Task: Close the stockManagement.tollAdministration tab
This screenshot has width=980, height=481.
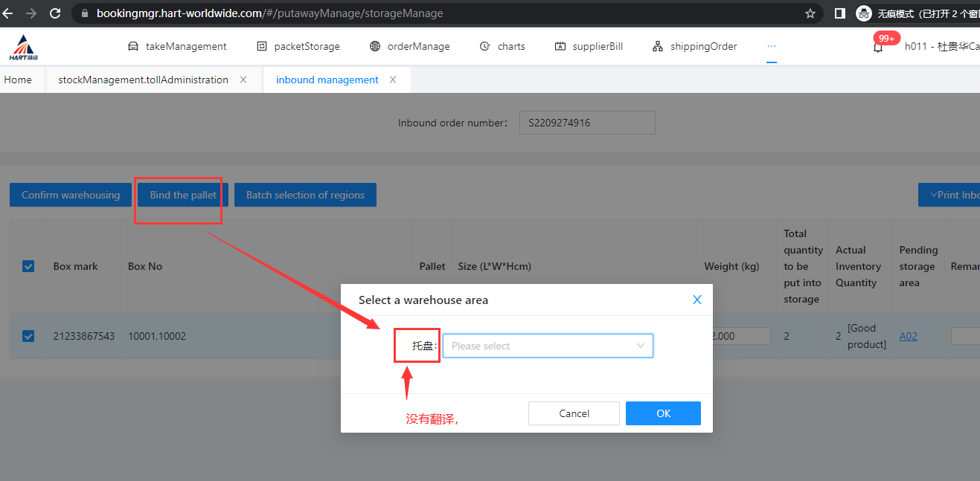Action: (x=243, y=80)
